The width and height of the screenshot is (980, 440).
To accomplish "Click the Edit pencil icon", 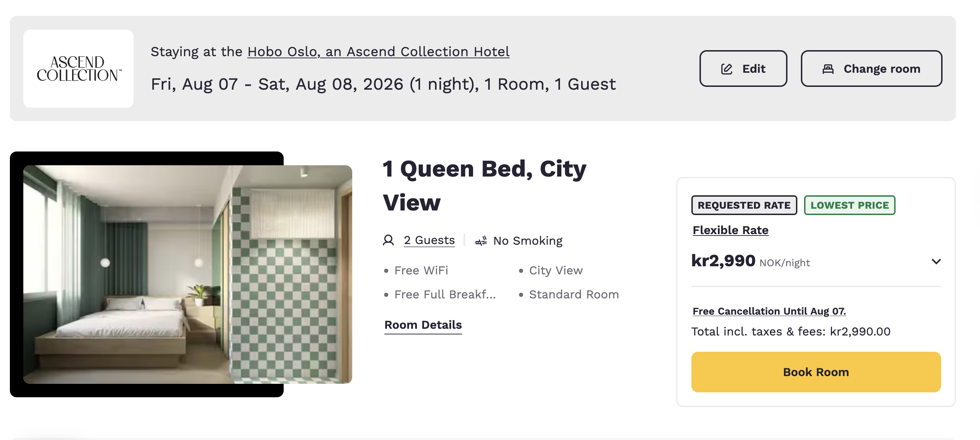I will point(727,69).
